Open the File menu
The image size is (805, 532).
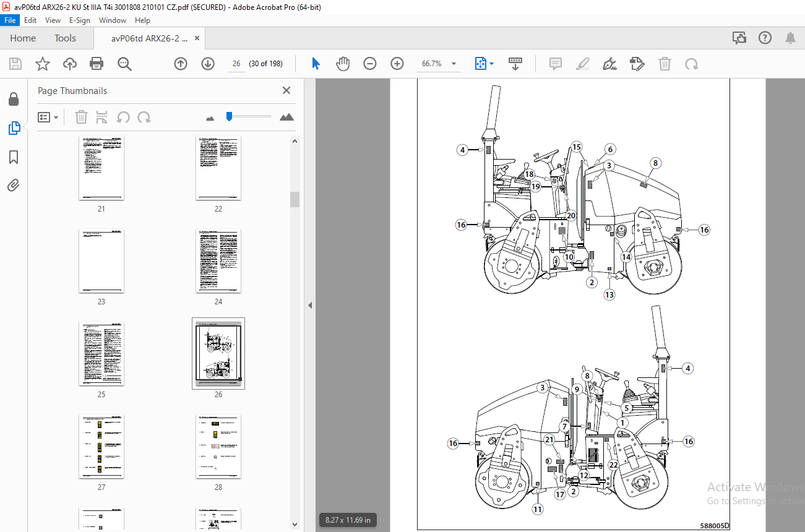[x=10, y=20]
